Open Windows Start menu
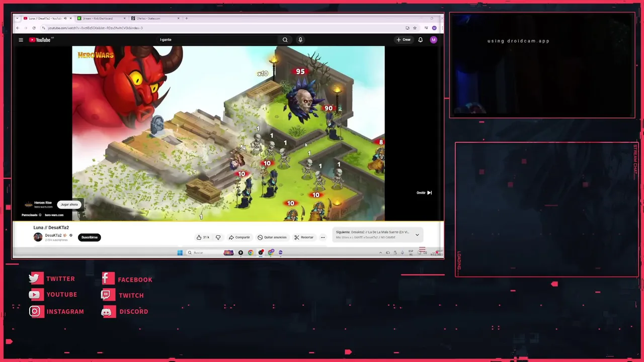Screen dimensions: 644x362 180,252
